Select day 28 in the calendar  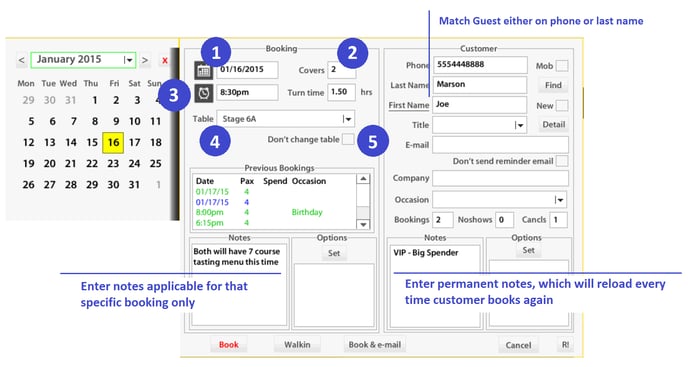click(x=71, y=185)
